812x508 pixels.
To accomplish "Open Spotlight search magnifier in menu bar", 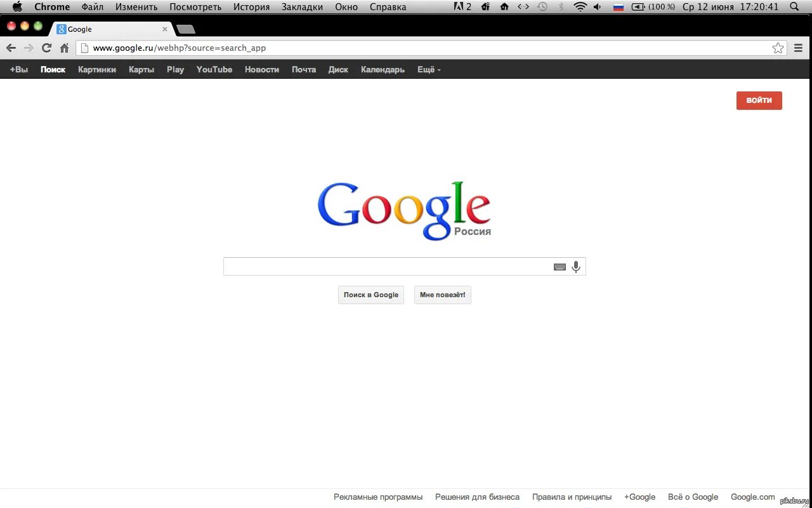I will (x=795, y=7).
